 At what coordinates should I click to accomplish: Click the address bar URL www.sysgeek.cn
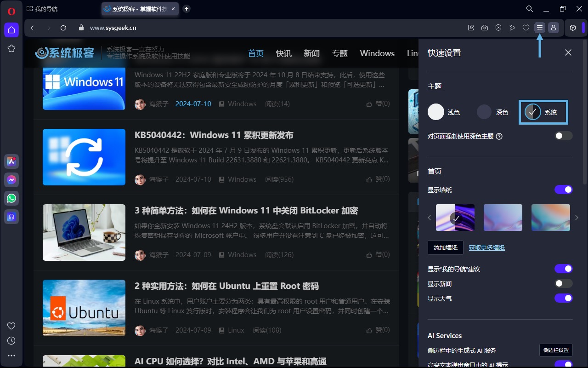coord(113,28)
